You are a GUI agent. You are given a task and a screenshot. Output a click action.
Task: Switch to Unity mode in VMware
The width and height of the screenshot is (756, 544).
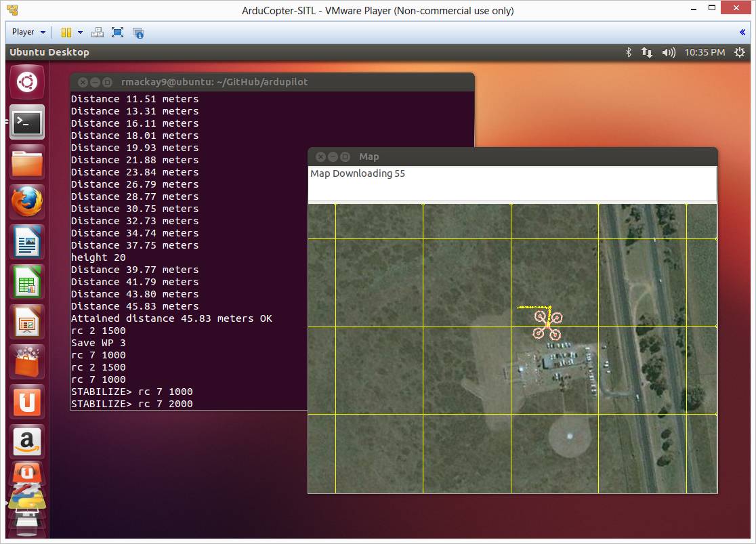click(138, 32)
